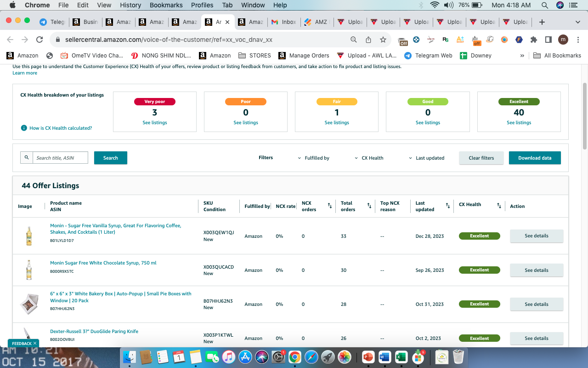Open PowerPoint from the Dock
Viewport: 588px width, 368px height.
click(368, 356)
